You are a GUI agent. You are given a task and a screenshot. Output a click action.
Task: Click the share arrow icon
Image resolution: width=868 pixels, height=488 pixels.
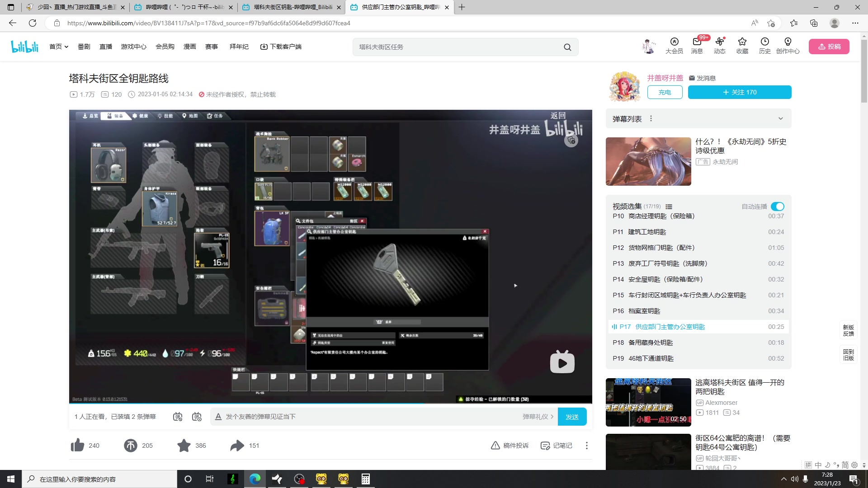pos(237,446)
